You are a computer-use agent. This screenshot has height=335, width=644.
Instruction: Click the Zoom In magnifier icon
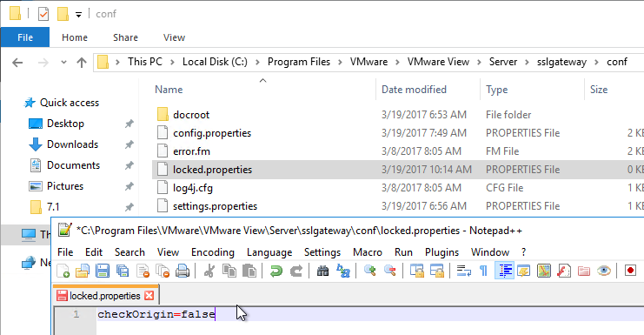pos(369,271)
